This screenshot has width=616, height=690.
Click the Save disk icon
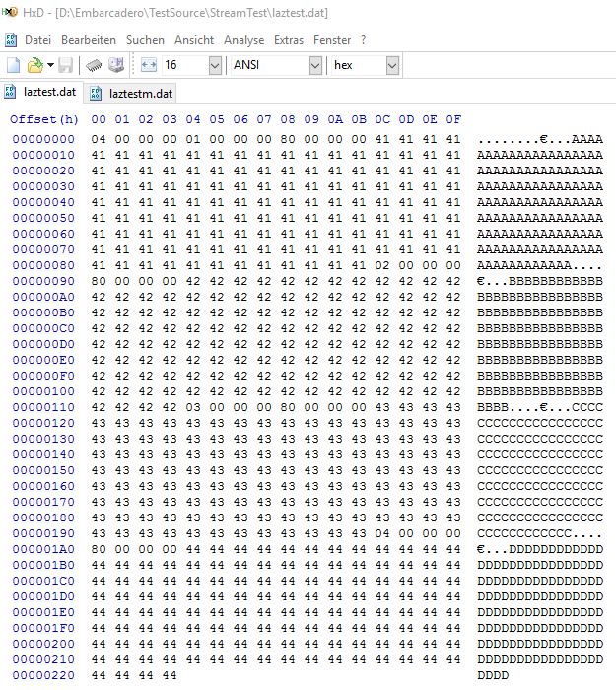pos(66,65)
